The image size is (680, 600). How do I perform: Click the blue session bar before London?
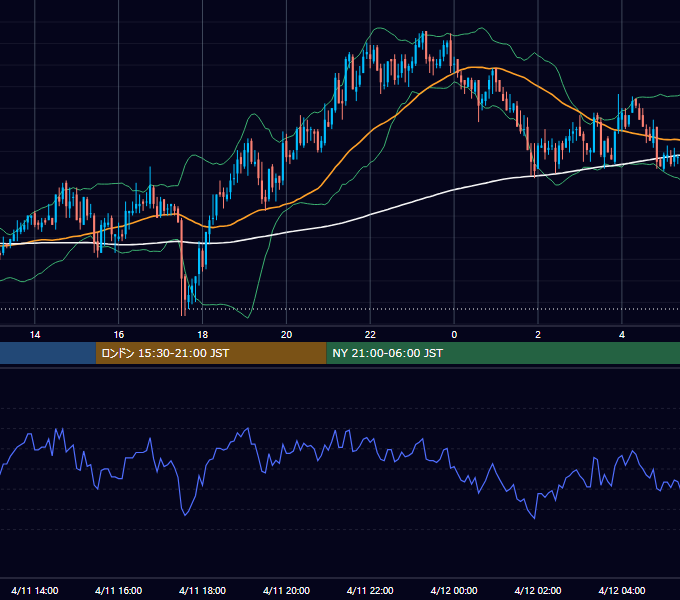[48, 353]
